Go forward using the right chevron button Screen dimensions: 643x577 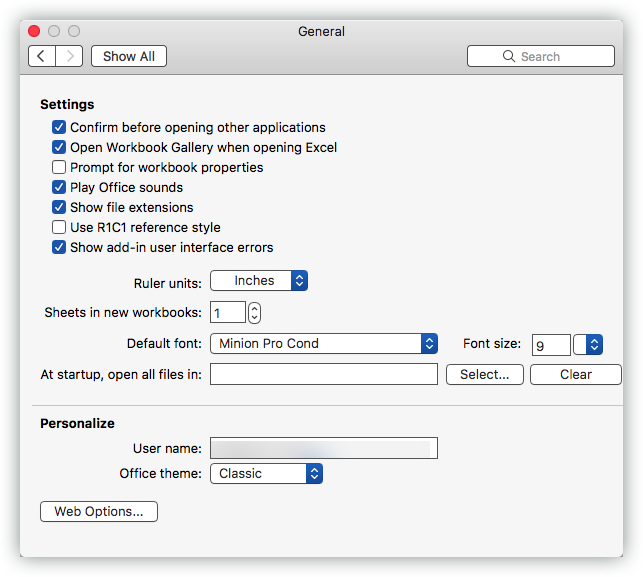tap(69, 56)
